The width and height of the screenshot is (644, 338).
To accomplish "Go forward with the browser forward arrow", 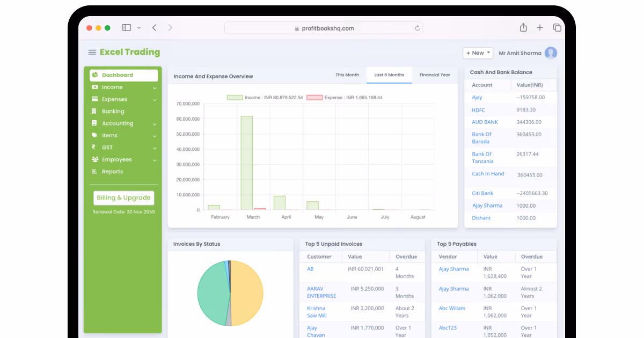I will [x=170, y=27].
